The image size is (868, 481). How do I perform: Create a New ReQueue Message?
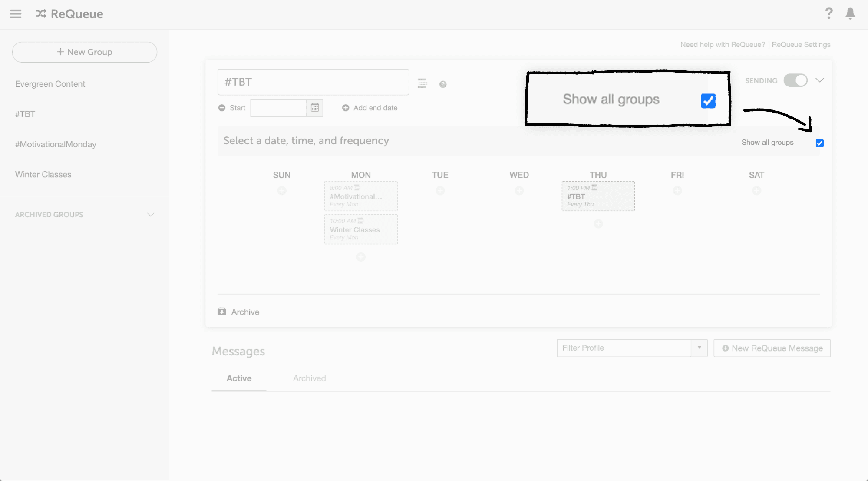click(772, 348)
